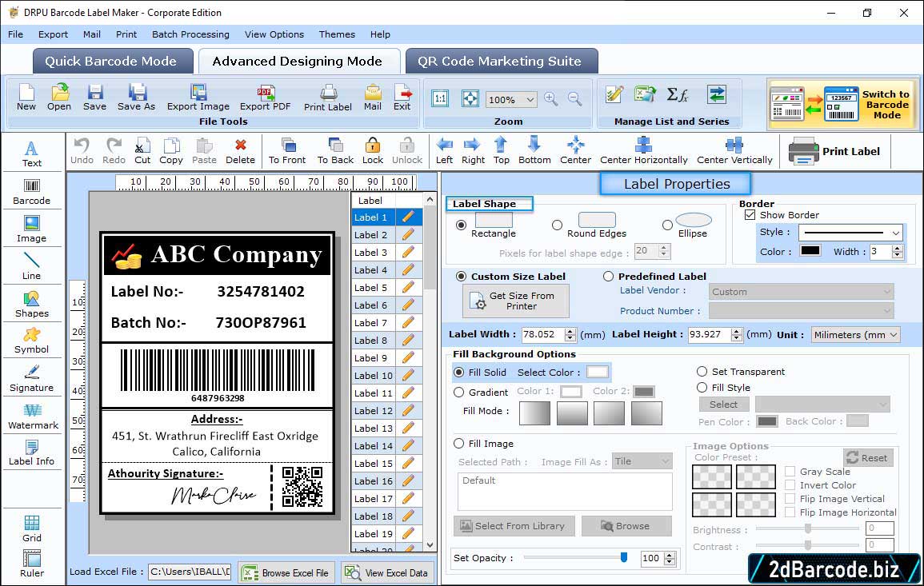Select the Gradient fill option
Image resolution: width=924 pixels, height=586 pixels.
pos(459,393)
